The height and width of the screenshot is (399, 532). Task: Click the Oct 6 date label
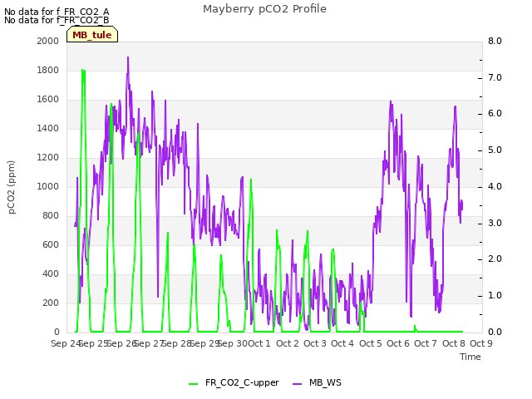(x=398, y=343)
